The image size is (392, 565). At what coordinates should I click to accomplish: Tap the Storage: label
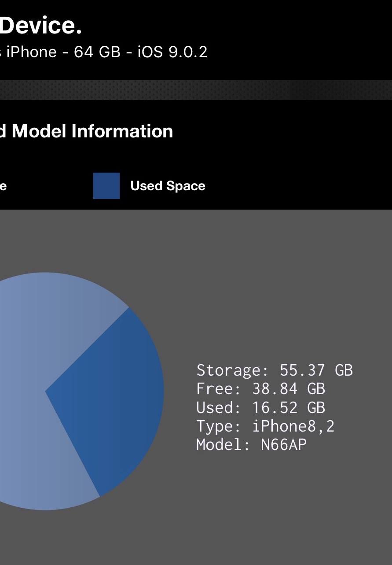tap(232, 370)
